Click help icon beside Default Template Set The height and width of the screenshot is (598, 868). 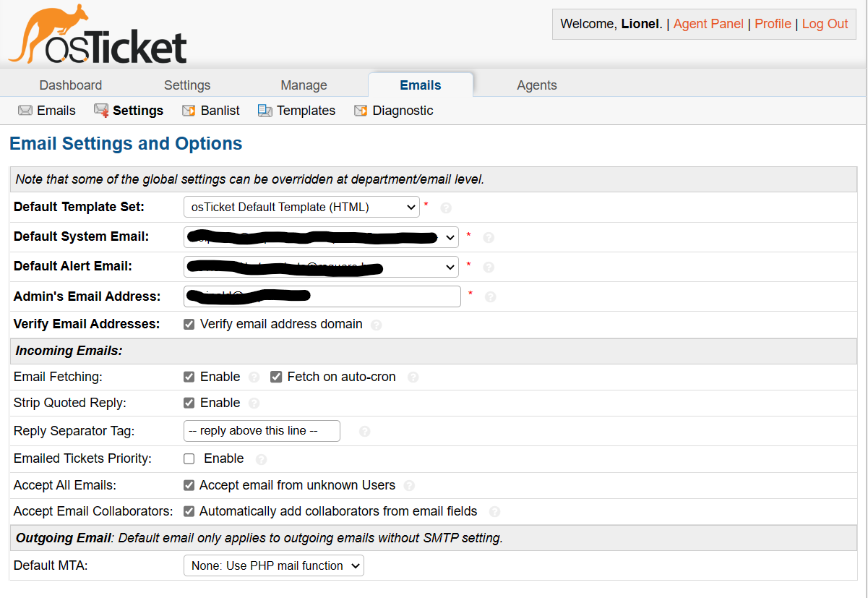point(446,208)
